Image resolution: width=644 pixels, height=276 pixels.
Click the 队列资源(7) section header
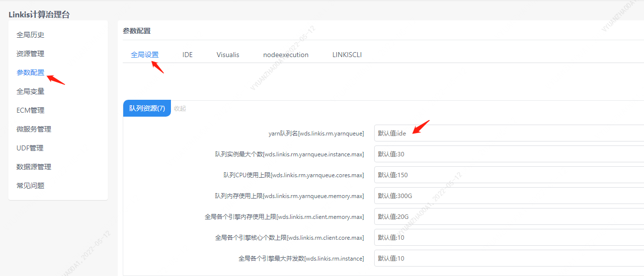point(147,108)
